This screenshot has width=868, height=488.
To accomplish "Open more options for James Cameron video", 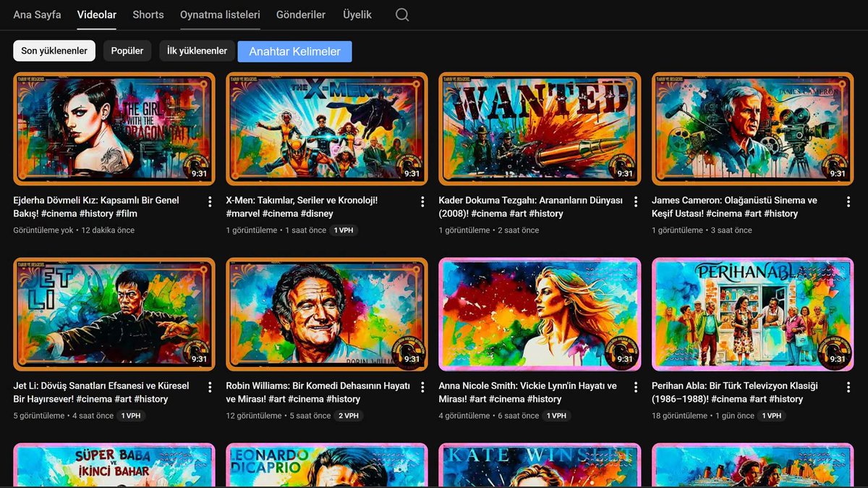I will (x=848, y=201).
